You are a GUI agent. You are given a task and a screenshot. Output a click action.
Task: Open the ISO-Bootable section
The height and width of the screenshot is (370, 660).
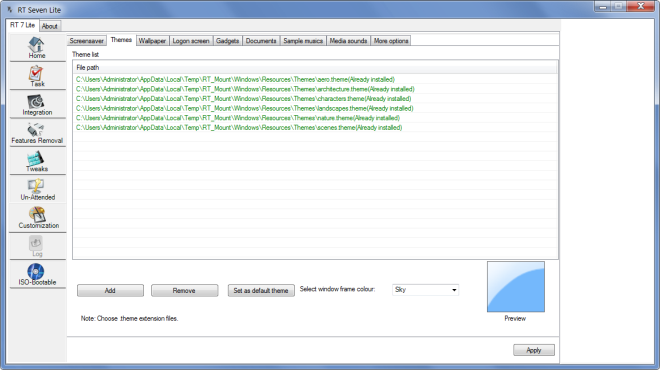[x=37, y=274]
